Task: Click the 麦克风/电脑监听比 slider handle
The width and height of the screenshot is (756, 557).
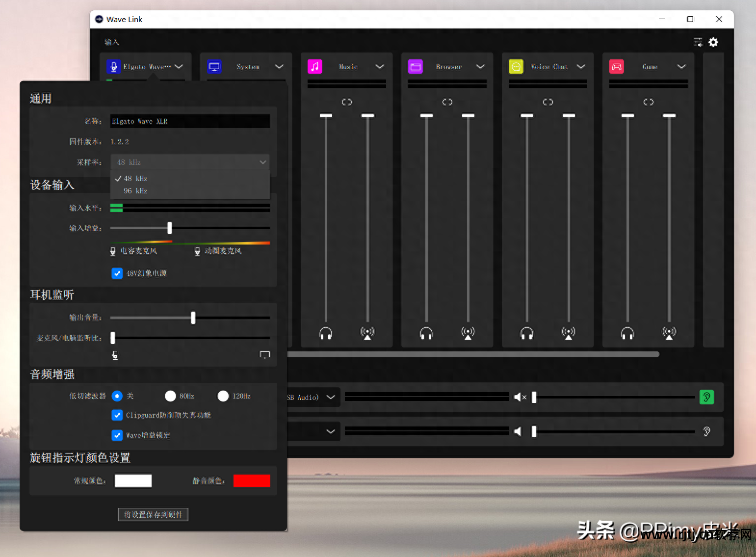Action: pyautogui.click(x=113, y=338)
